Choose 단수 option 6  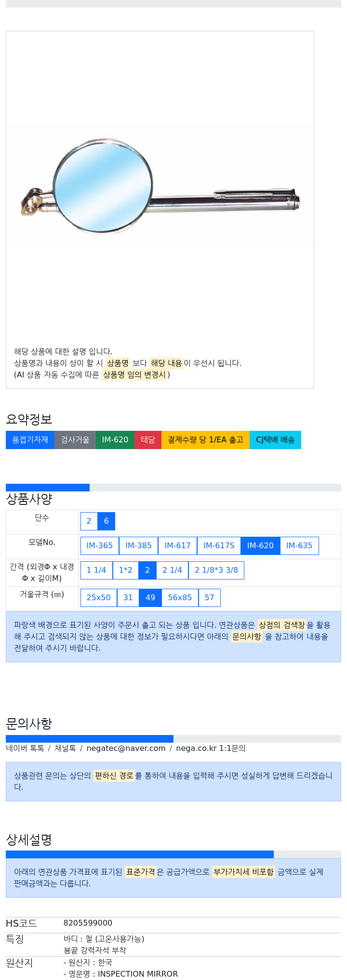click(107, 521)
